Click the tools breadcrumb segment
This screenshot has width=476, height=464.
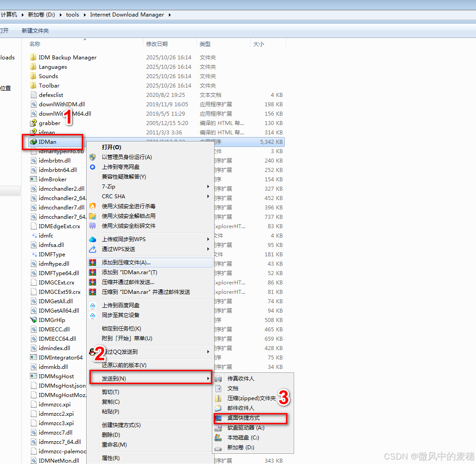click(x=72, y=15)
